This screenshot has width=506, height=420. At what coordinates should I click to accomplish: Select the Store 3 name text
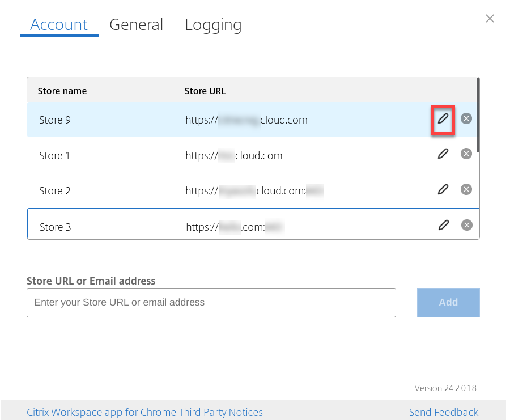[x=56, y=227]
